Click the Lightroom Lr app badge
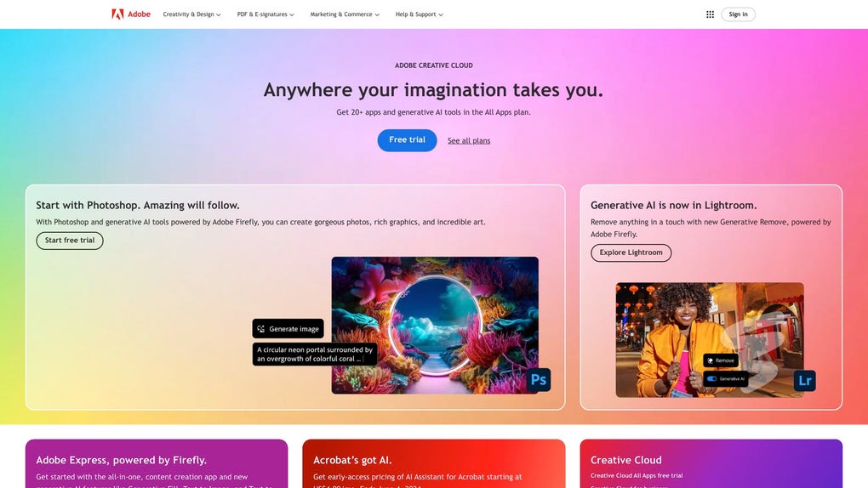 (804, 381)
